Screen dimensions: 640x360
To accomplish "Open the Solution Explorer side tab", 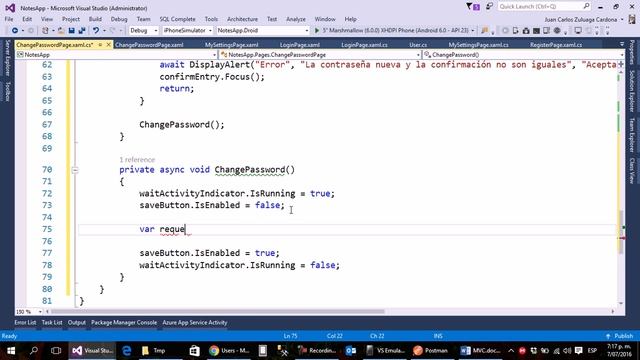I will pyautogui.click(x=632, y=91).
